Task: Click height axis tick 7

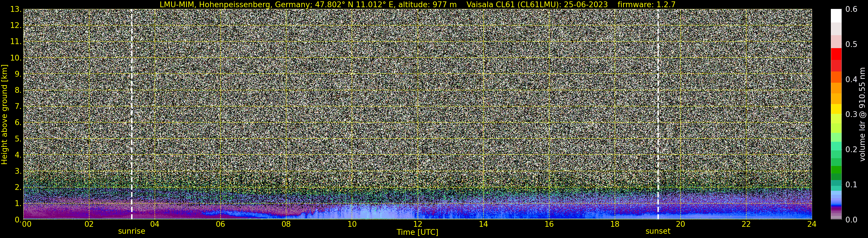Action: (18, 107)
